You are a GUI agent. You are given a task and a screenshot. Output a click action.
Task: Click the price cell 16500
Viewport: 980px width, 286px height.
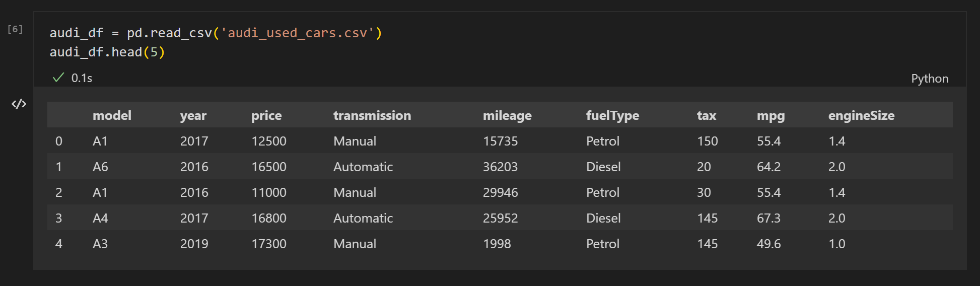coord(268,167)
